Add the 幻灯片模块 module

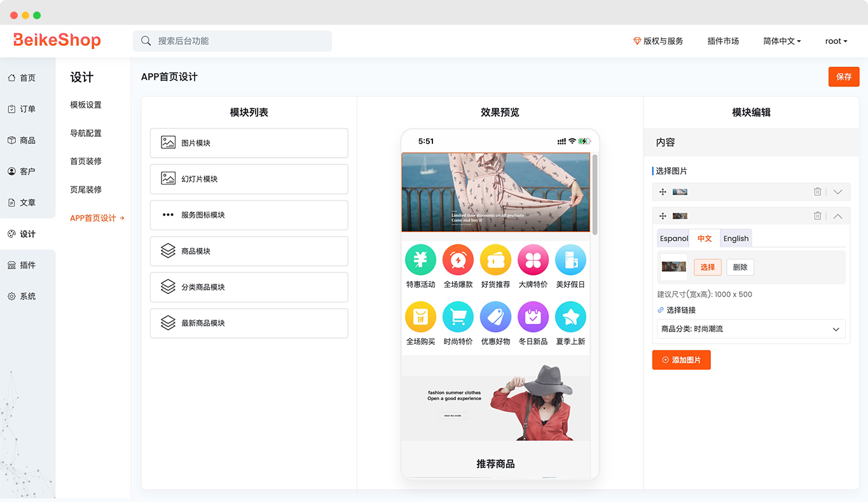tap(249, 179)
